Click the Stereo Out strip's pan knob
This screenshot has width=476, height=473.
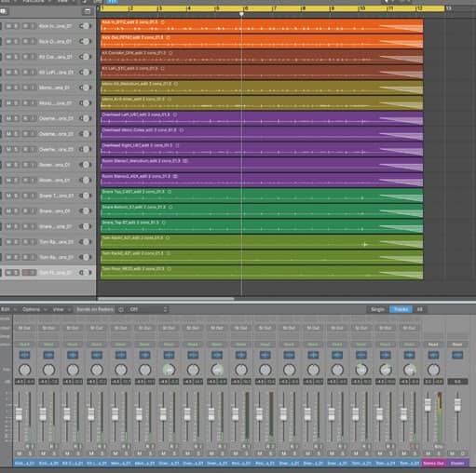tap(433, 370)
